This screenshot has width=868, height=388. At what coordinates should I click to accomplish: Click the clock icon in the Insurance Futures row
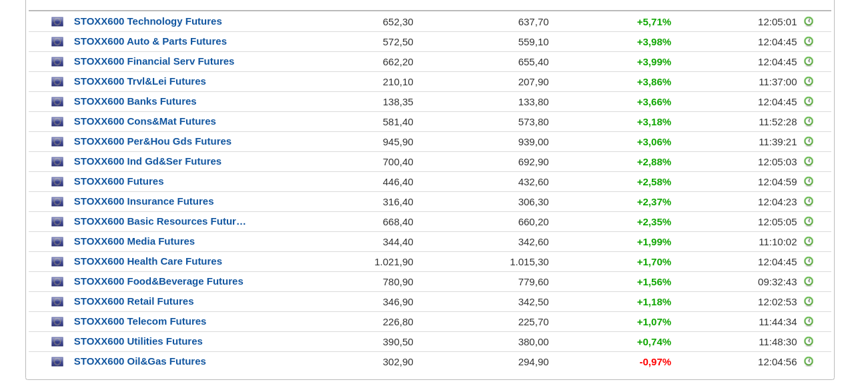tap(809, 201)
